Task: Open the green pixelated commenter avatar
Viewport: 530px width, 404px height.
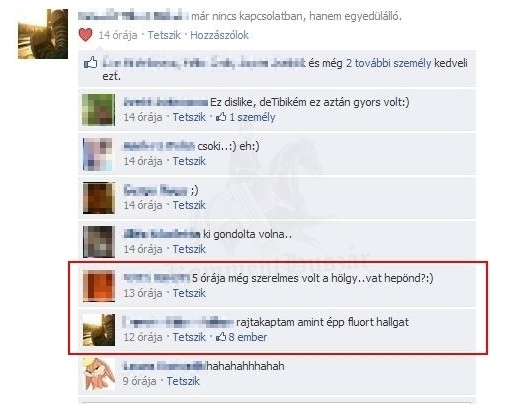Action: coord(99,110)
